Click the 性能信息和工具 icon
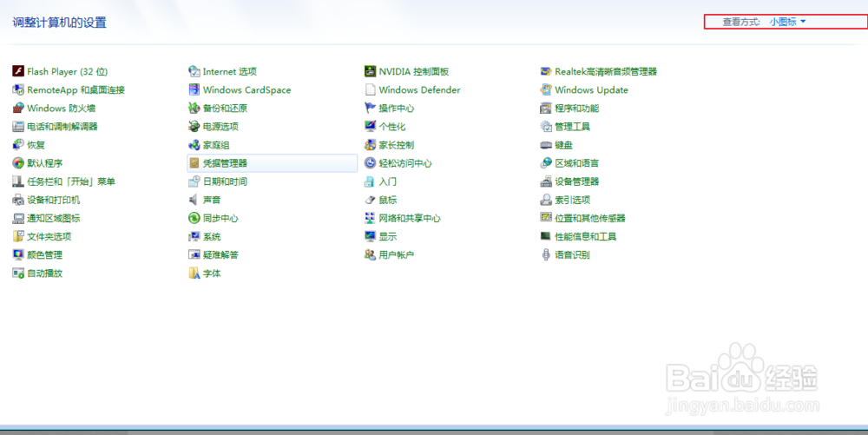This screenshot has height=435, width=868. [546, 236]
